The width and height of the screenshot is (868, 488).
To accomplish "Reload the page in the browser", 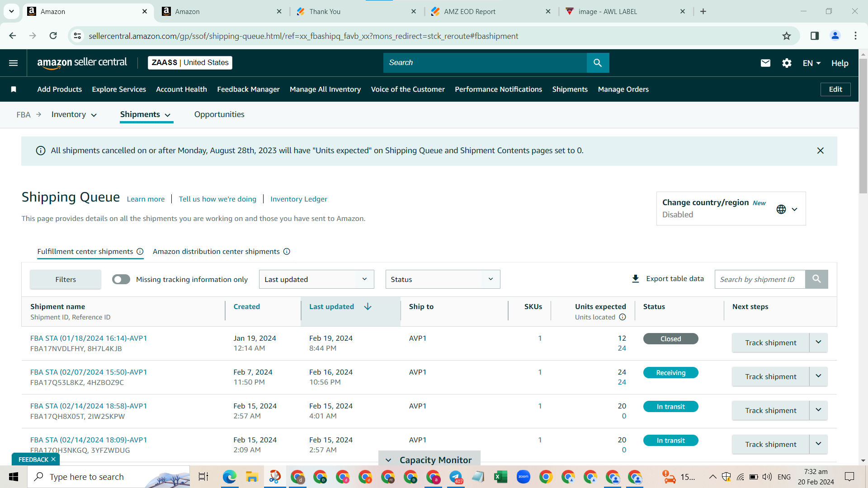I will pyautogui.click(x=53, y=36).
